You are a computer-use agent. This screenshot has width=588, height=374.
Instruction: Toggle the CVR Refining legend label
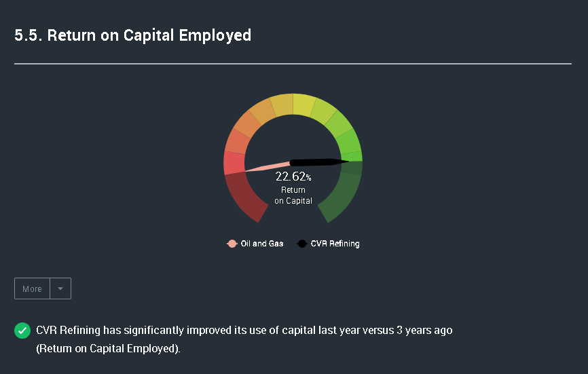(335, 244)
